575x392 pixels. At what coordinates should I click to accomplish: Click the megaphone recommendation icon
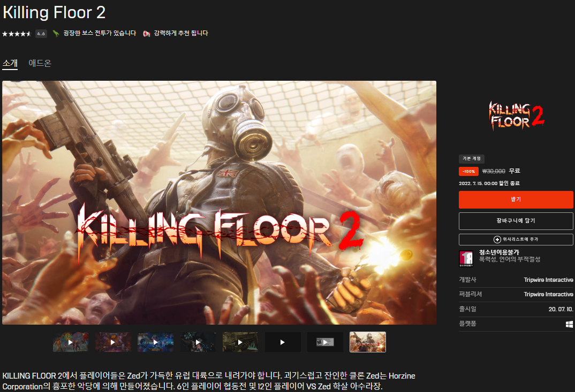pos(147,34)
